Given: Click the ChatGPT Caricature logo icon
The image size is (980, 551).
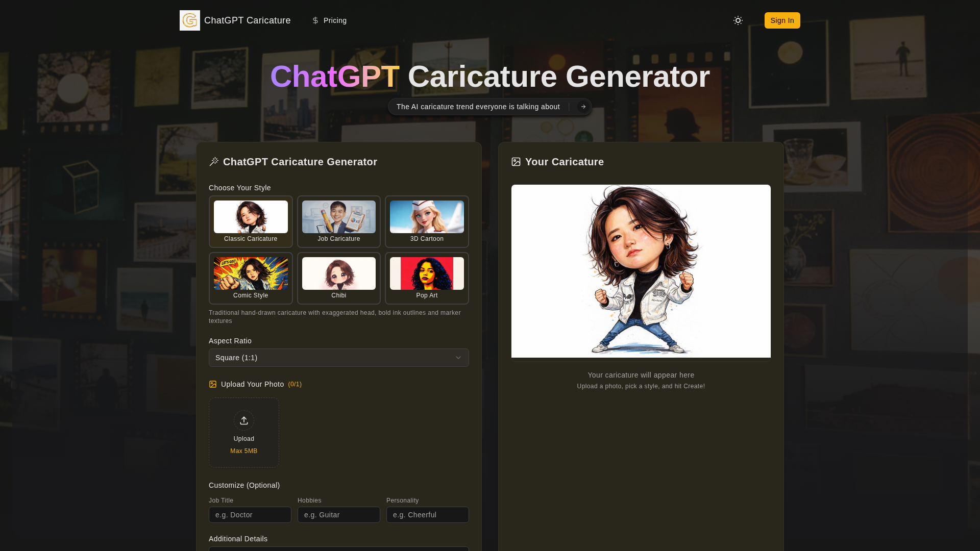Looking at the screenshot, I should [190, 20].
